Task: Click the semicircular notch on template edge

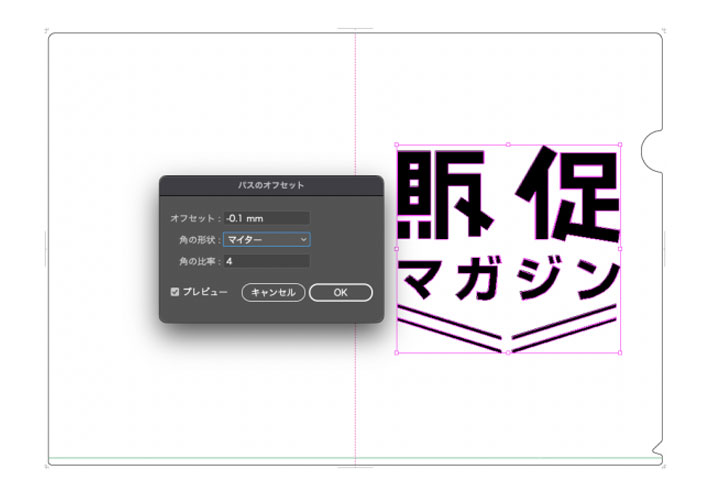Action: pos(651,149)
